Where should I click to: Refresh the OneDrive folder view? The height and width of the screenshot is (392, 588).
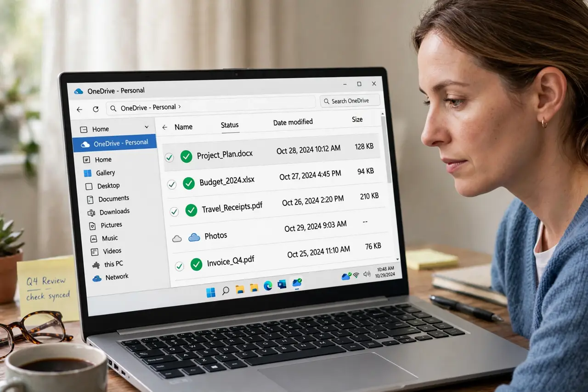point(96,109)
